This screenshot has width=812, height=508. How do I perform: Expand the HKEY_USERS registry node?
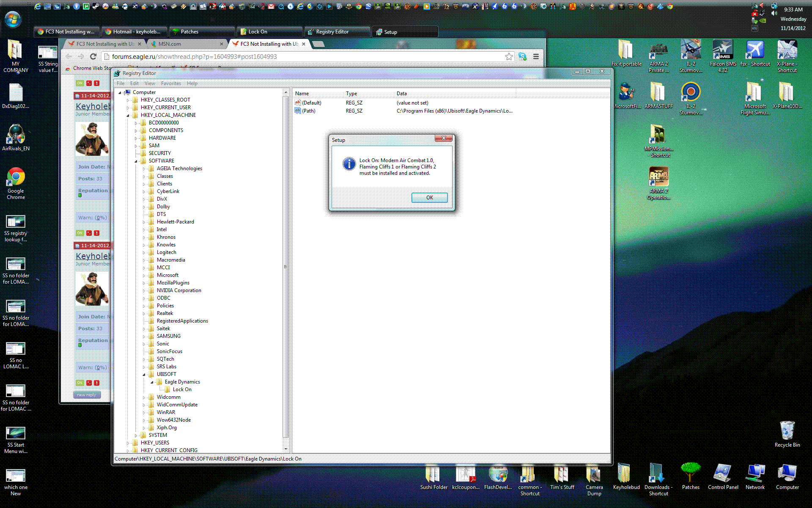[x=128, y=443]
